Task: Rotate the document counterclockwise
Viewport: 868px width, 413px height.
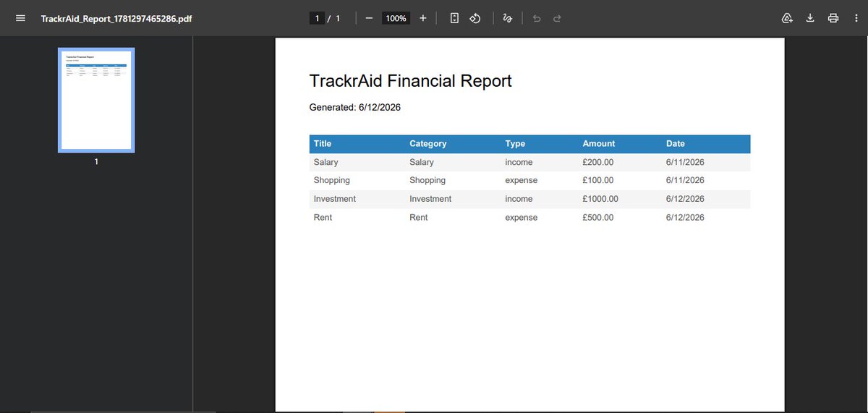Action: pyautogui.click(x=475, y=18)
